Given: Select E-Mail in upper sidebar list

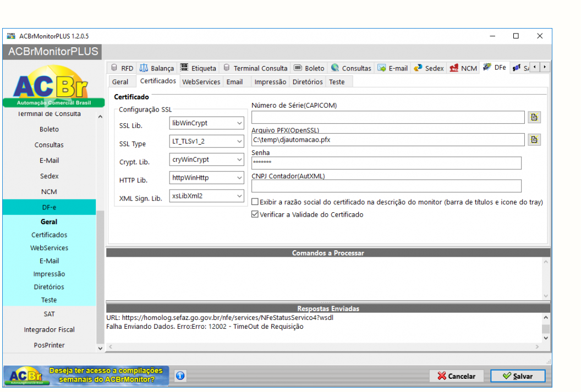Looking at the screenshot, I should point(50,161).
